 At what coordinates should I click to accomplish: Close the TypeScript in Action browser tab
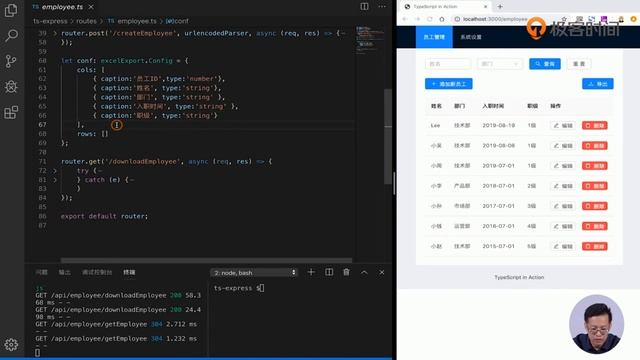point(485,7)
